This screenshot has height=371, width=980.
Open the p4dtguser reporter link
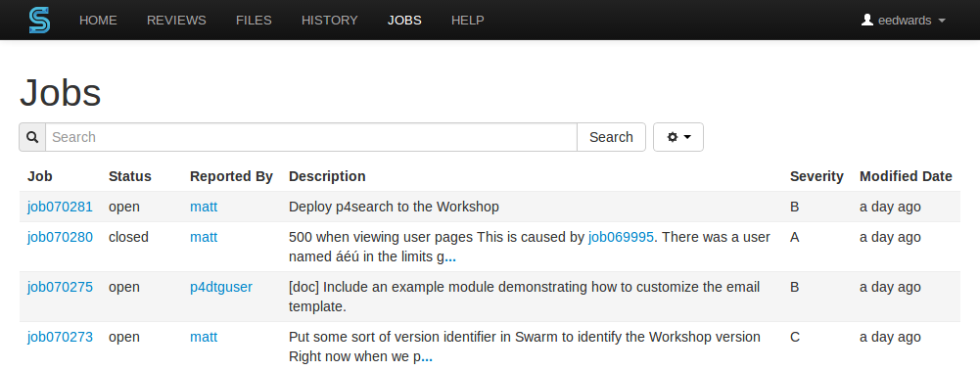click(221, 288)
